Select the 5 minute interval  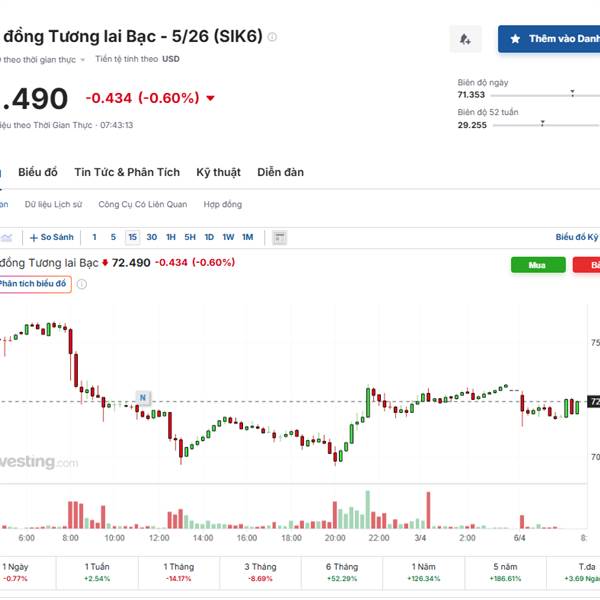click(x=113, y=237)
